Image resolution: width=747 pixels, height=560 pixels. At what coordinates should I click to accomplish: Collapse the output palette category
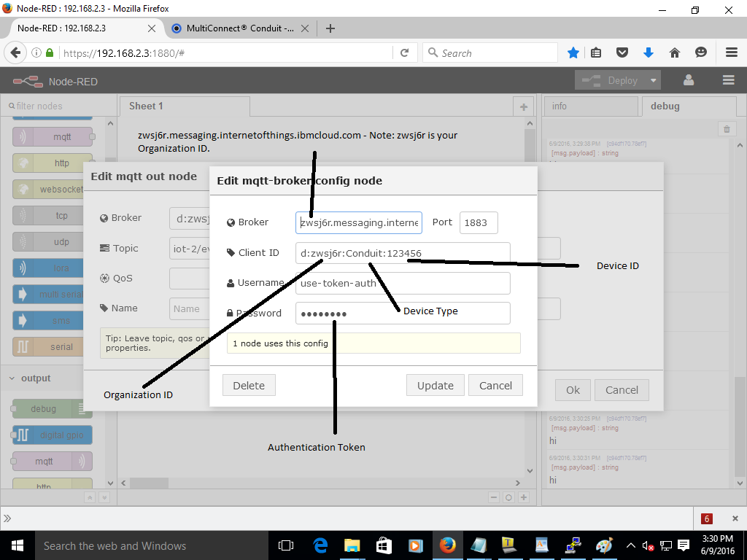point(12,378)
